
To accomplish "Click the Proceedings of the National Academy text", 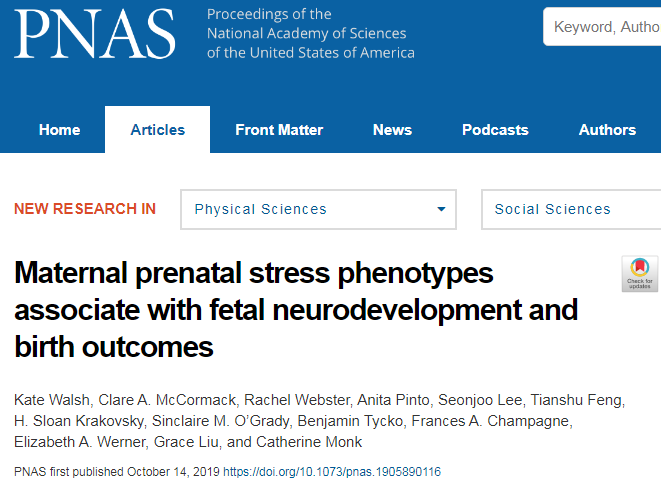I will point(311,33).
